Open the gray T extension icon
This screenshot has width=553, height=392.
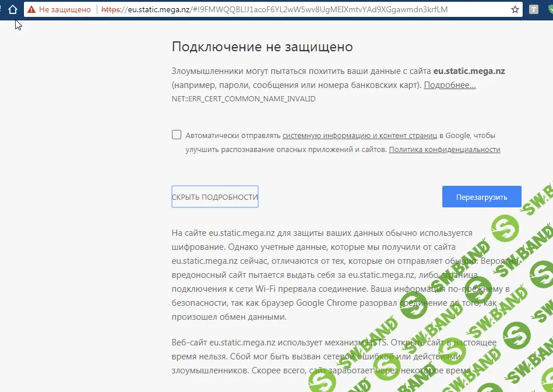533,9
